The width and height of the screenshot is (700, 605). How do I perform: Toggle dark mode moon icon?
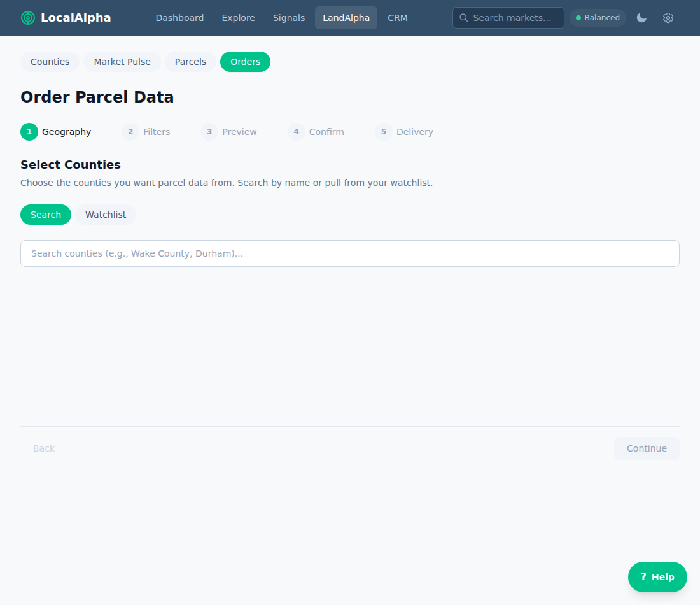tap(641, 18)
